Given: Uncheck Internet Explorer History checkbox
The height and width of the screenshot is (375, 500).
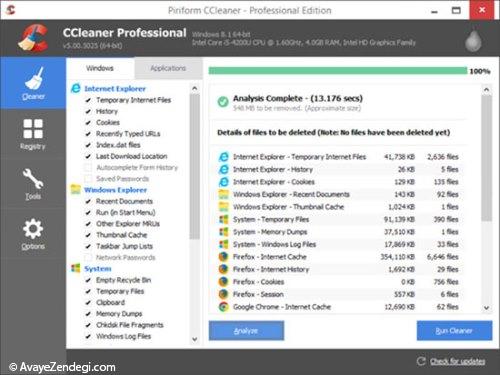Looking at the screenshot, I should pyautogui.click(x=88, y=111).
